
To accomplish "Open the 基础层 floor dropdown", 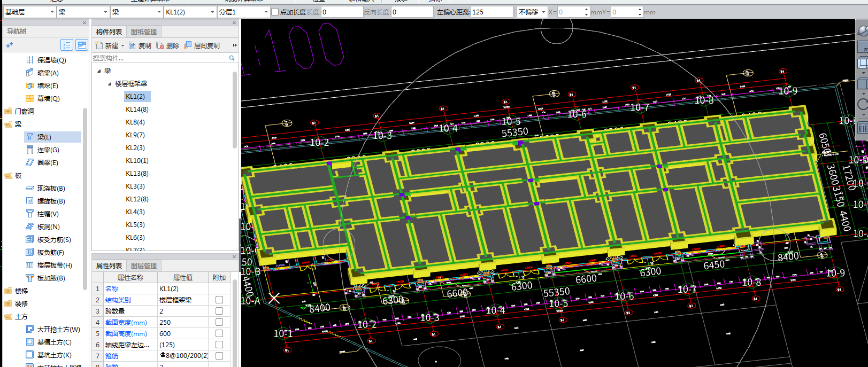I will 29,12.
